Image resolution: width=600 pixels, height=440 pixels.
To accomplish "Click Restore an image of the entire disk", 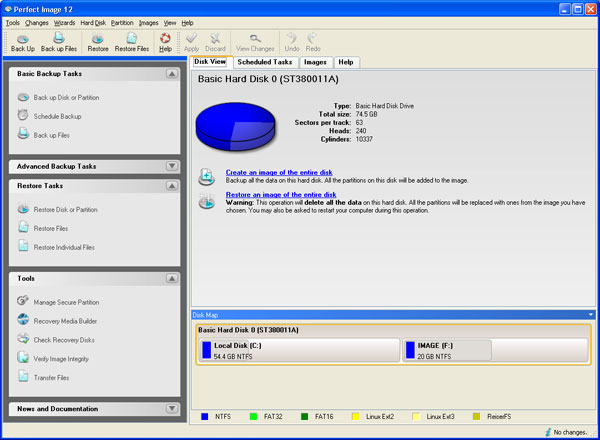I will click(281, 194).
